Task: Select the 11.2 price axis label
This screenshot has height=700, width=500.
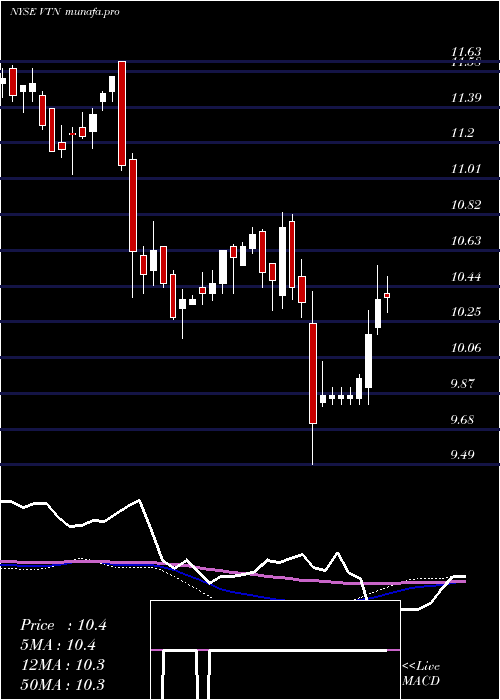Action: coord(462,133)
